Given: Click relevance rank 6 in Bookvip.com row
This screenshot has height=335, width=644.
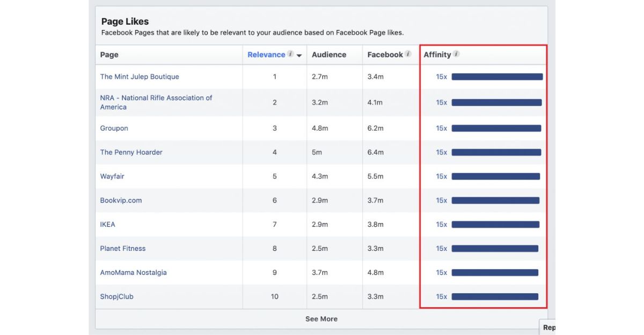Looking at the screenshot, I should click(x=275, y=200).
